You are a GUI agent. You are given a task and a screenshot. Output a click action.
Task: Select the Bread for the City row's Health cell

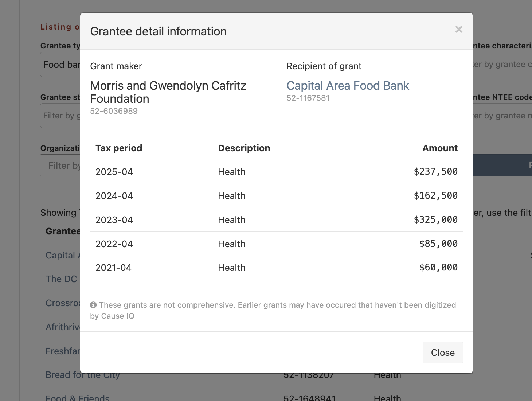(387, 376)
